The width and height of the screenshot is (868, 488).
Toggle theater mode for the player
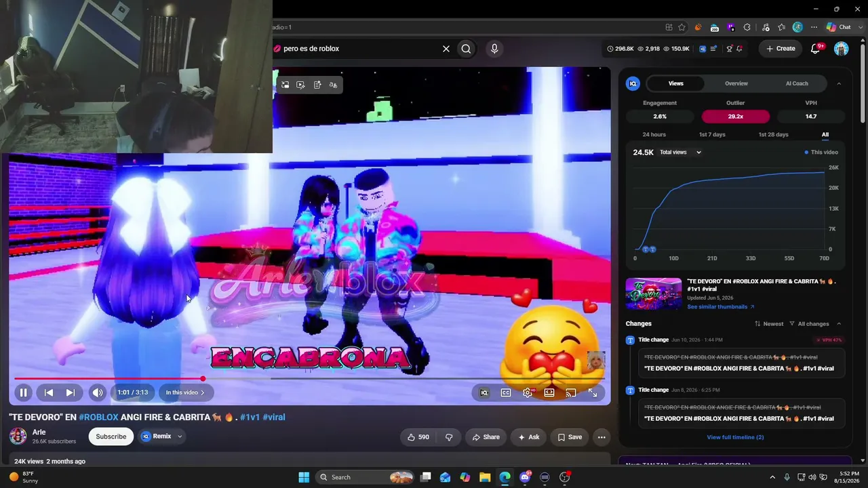pyautogui.click(x=549, y=392)
